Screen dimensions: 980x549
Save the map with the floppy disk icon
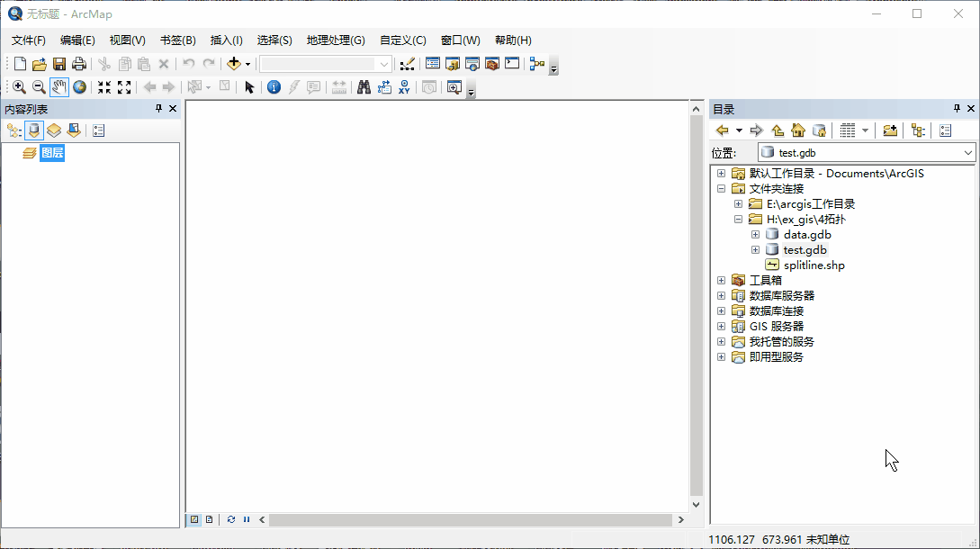pos(59,64)
